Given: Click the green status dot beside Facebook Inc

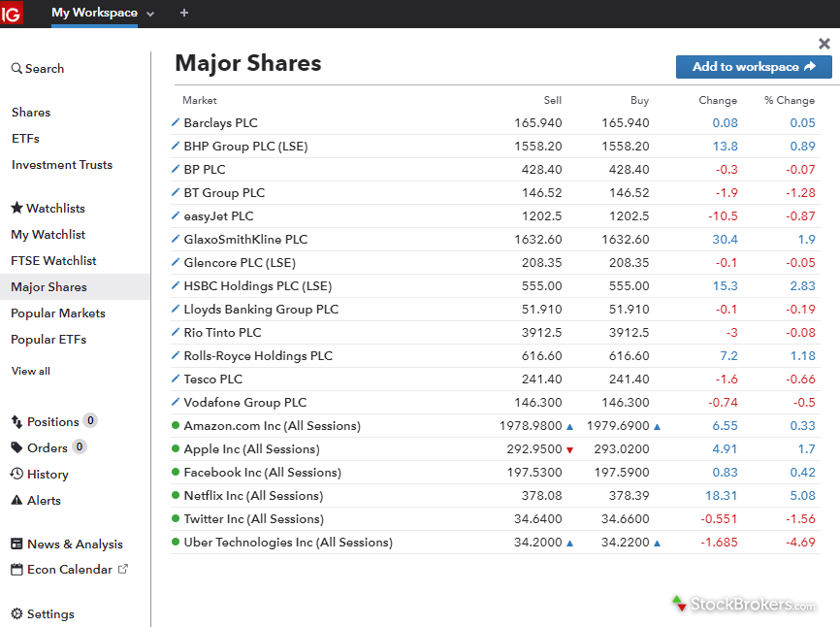Looking at the screenshot, I should tap(176, 472).
